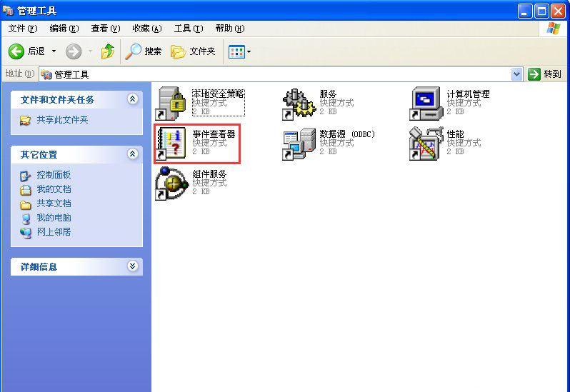Viewport: 570px width, 392px height.
Task: Open the 查看(V) menu
Action: (105, 29)
